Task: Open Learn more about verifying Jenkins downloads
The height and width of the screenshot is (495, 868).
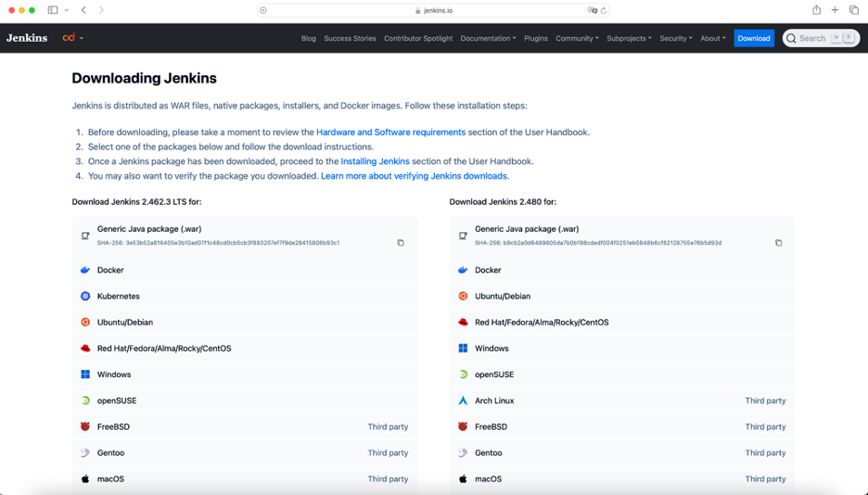Action: point(415,176)
